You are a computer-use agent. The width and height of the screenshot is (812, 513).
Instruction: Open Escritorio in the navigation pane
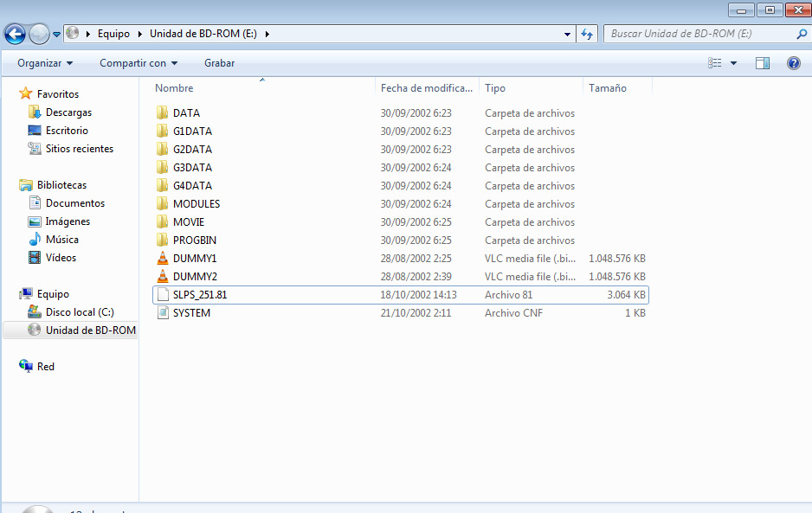(67, 131)
